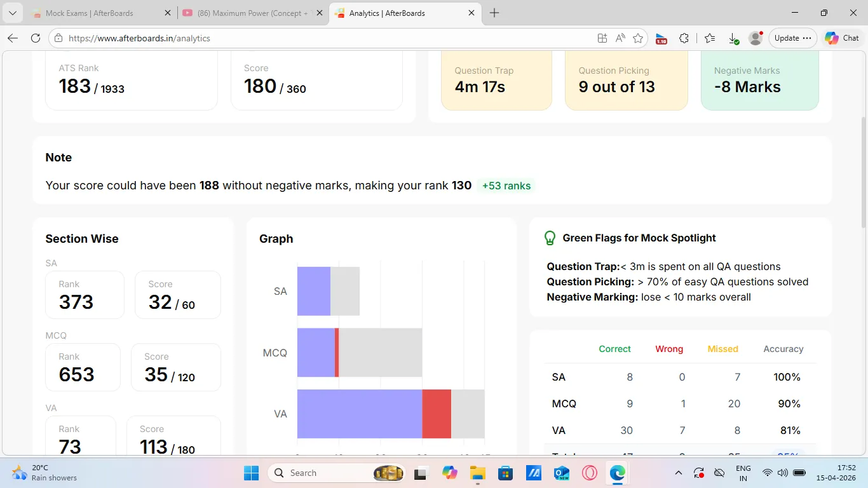The height and width of the screenshot is (488, 868).
Task: Launch Opera browser from taskbar
Action: coord(590,473)
